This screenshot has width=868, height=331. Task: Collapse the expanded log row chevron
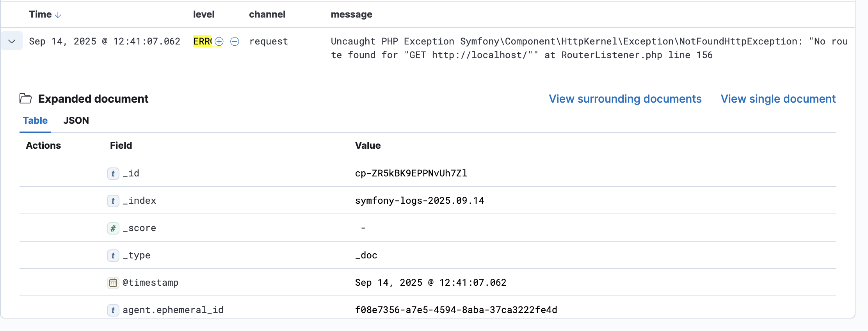(x=12, y=41)
